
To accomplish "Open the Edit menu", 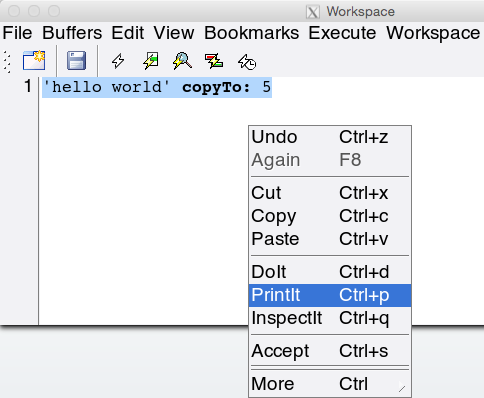I will (128, 33).
